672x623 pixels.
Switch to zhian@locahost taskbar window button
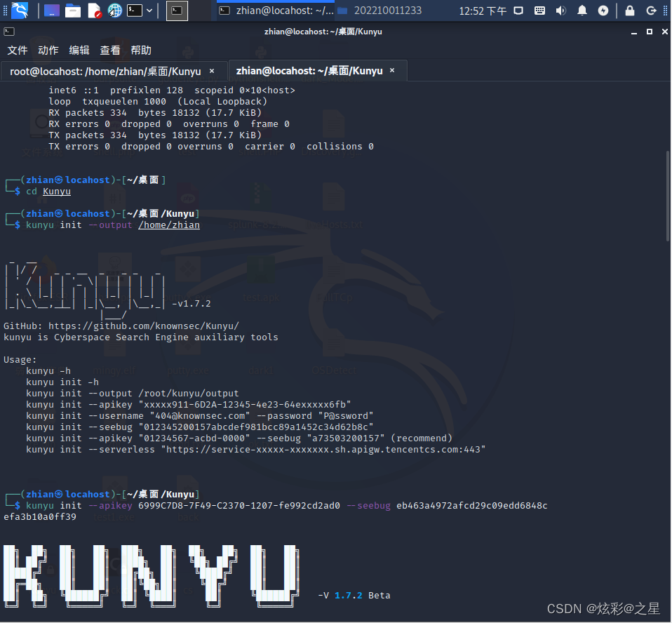coord(276,11)
